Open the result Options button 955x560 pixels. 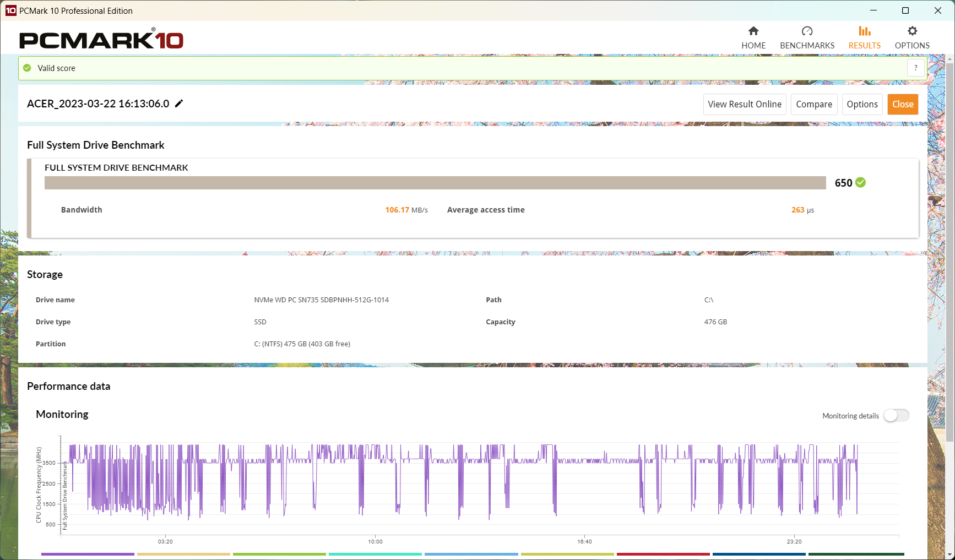[x=862, y=104]
